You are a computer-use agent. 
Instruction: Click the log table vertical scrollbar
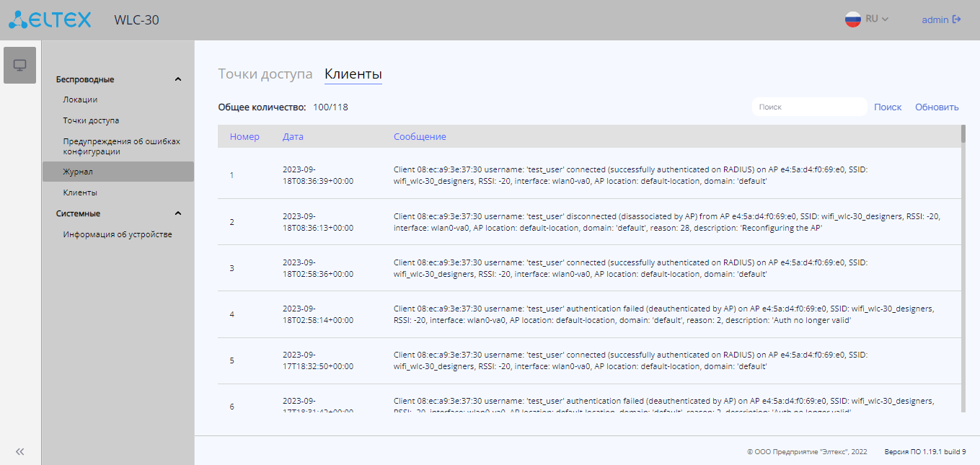click(963, 268)
